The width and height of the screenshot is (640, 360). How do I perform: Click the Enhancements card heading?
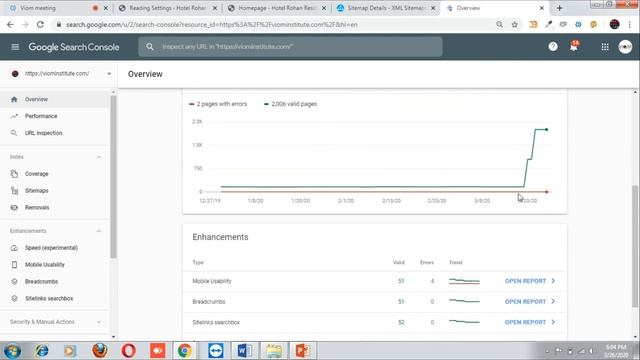click(220, 237)
